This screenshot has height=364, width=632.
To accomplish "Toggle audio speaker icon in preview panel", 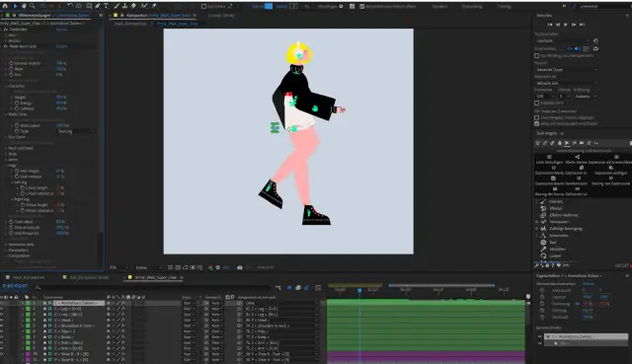I will tap(578, 48).
